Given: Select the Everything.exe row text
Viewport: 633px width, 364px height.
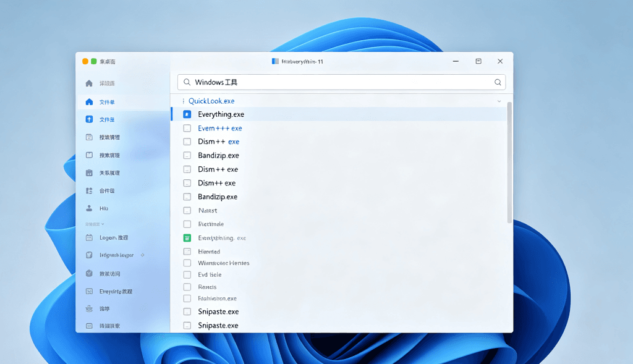Looking at the screenshot, I should 221,114.
